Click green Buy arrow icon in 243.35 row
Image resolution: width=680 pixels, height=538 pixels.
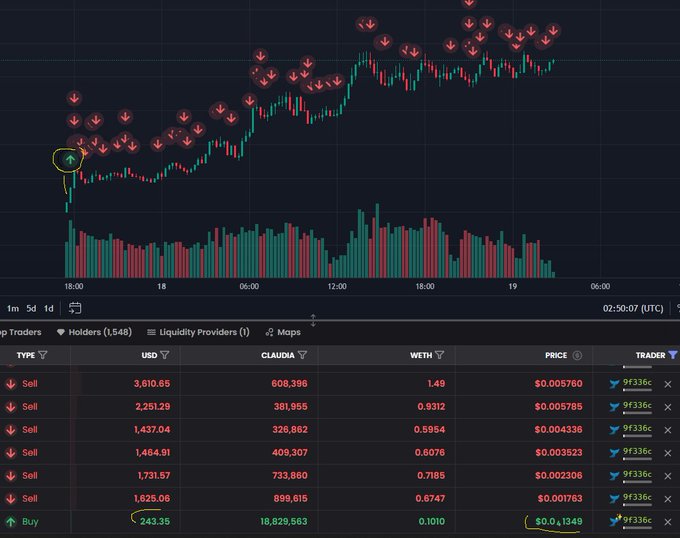pos(11,522)
